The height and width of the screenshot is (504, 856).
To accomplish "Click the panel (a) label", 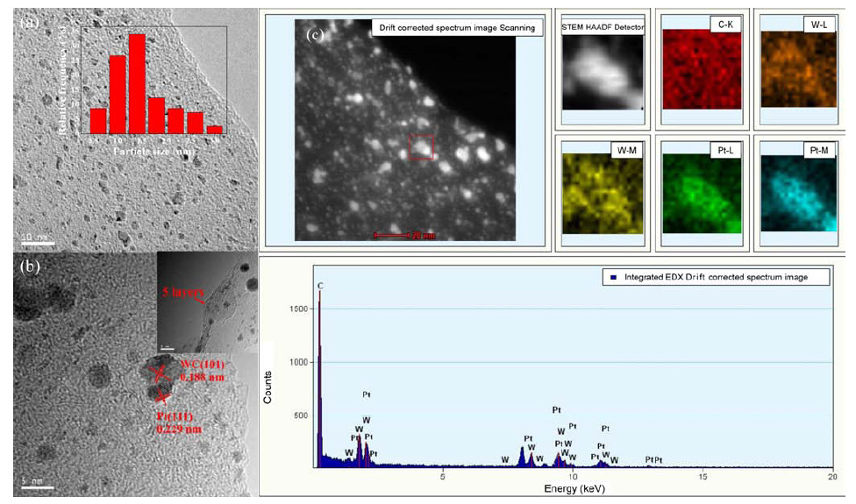I will point(29,23).
